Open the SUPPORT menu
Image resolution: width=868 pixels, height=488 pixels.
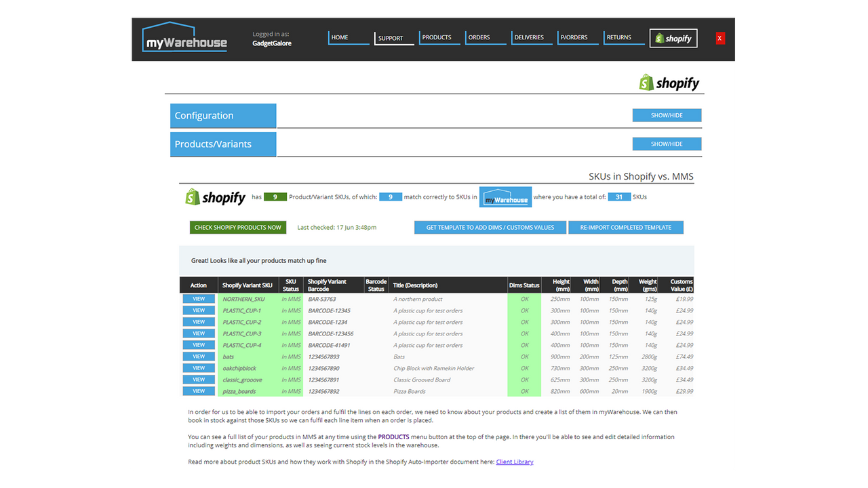click(x=394, y=39)
